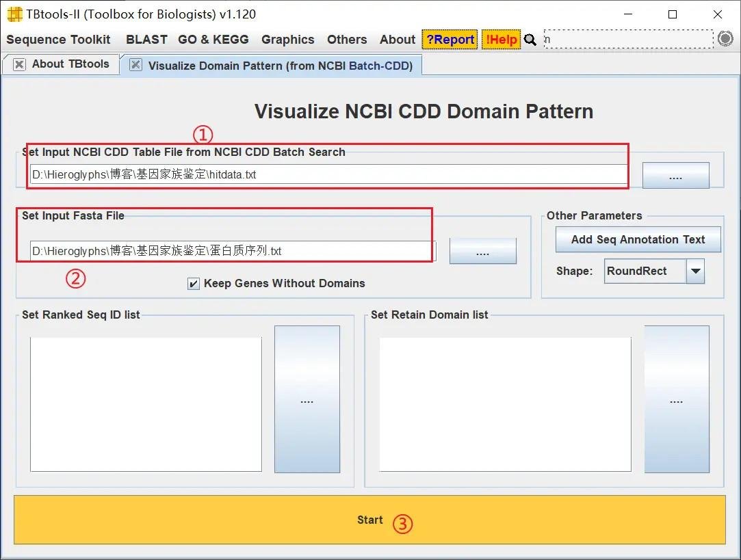
Task: Open the Graphics menu
Action: [288, 40]
